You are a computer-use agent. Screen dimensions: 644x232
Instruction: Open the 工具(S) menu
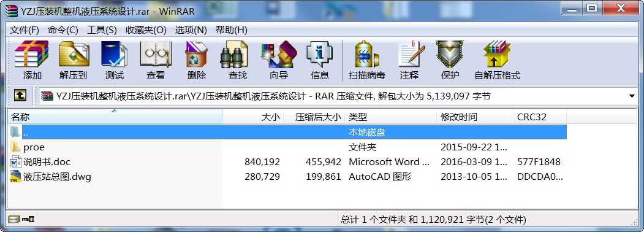[102, 30]
